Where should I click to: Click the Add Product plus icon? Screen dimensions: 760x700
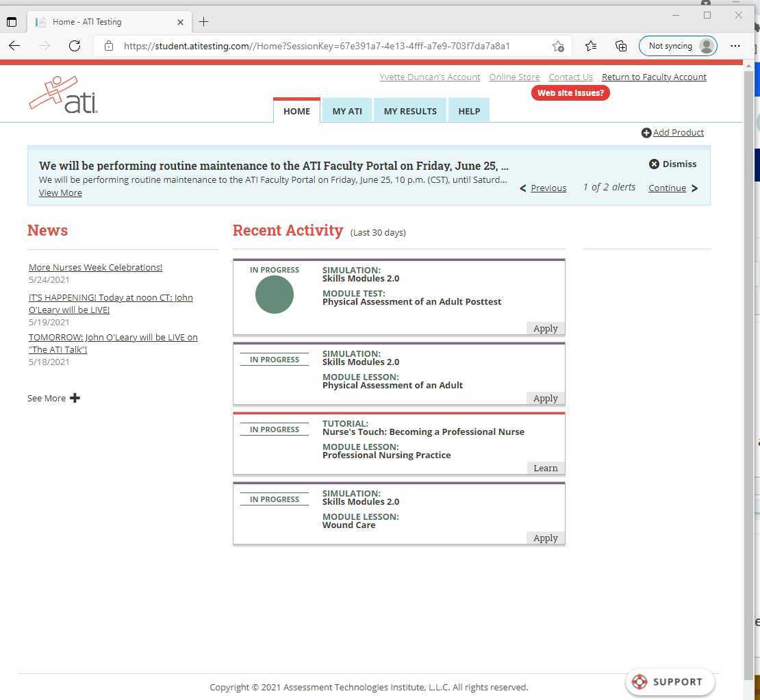point(646,132)
